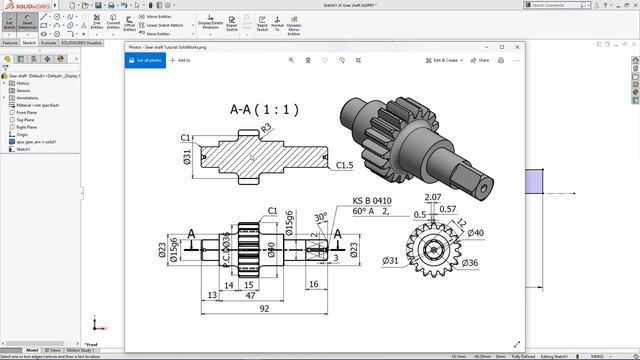Viewport: 640px width, 360px height.
Task: Click the Undo icon in SolidWorks toolbar
Action: click(124, 5)
